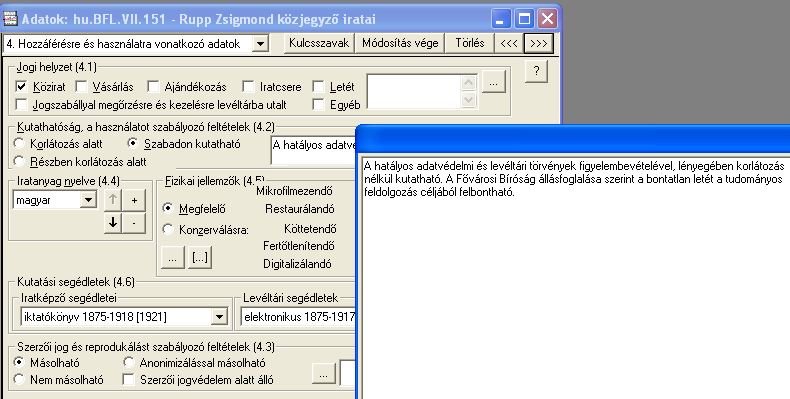Screen dimensions: 790x399
Task: Click the Jogi helyzet text box down arrow
Action: click(x=469, y=100)
